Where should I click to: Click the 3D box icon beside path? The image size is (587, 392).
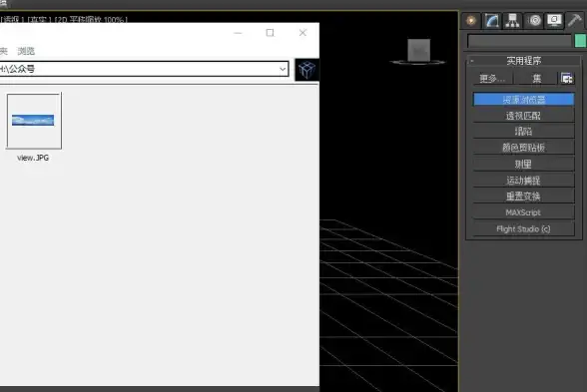307,70
